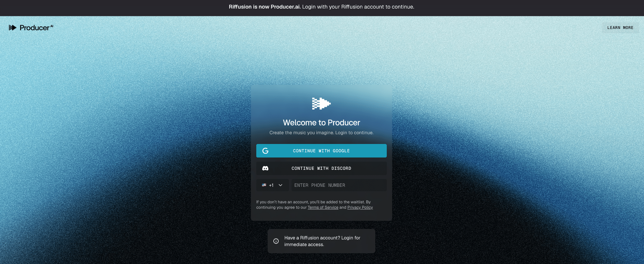Click the Riffusion is now Producer.ai banner
The width and height of the screenshot is (644, 264).
click(321, 7)
